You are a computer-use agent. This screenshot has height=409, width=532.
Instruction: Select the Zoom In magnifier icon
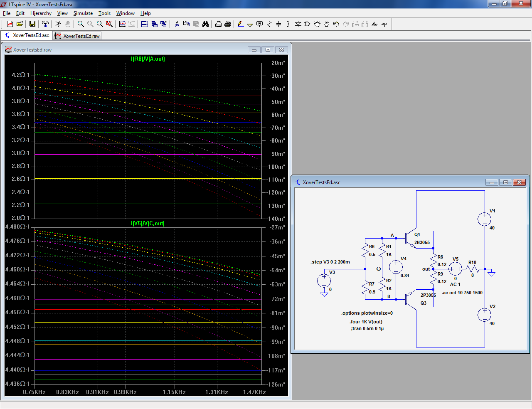click(x=81, y=24)
